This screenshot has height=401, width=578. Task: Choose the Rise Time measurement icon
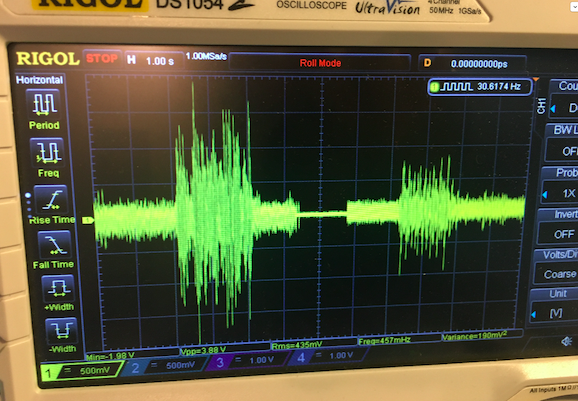[51, 199]
